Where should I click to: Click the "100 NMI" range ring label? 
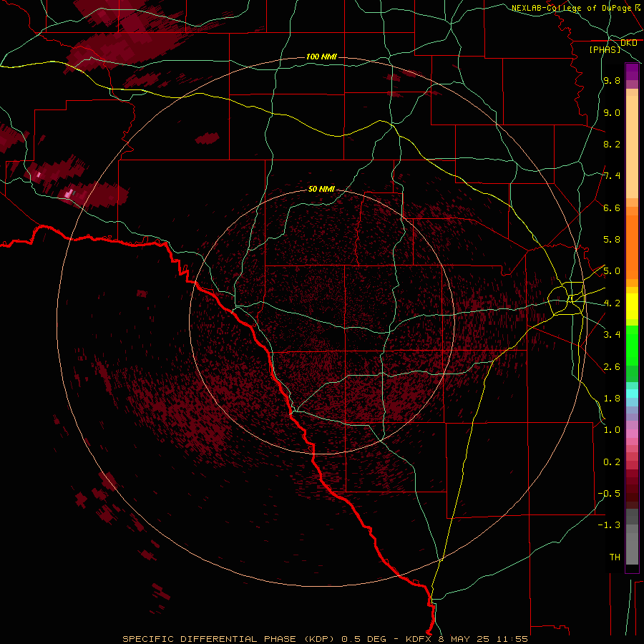321,57
